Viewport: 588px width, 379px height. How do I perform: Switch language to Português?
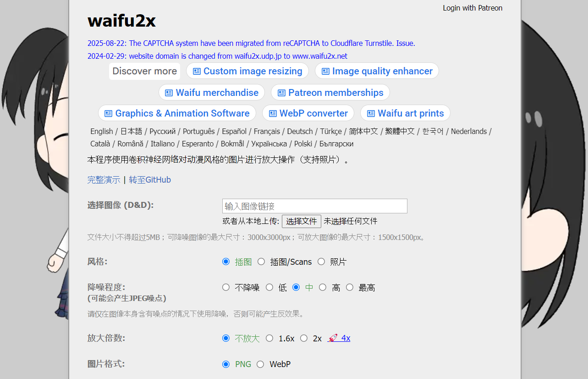(x=199, y=131)
